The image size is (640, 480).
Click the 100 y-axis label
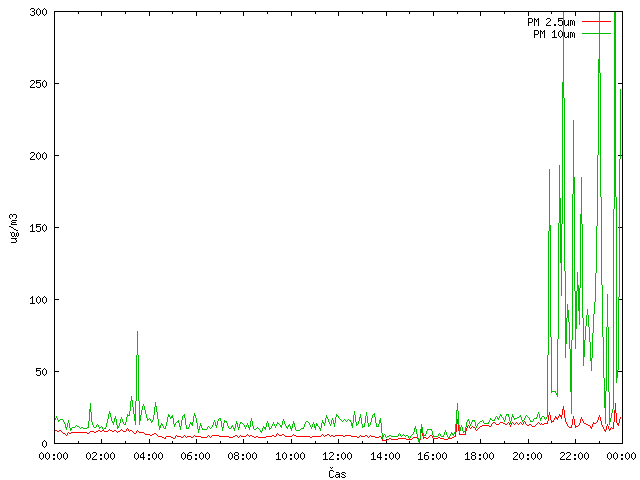[x=39, y=300]
